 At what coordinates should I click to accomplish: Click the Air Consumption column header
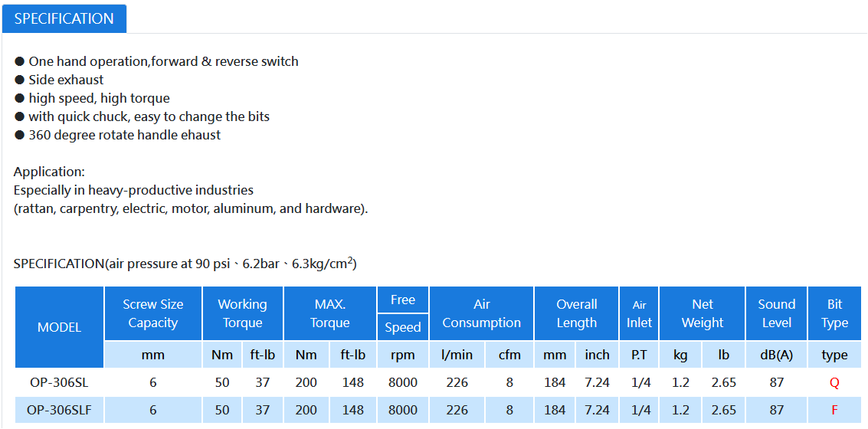[x=482, y=313]
